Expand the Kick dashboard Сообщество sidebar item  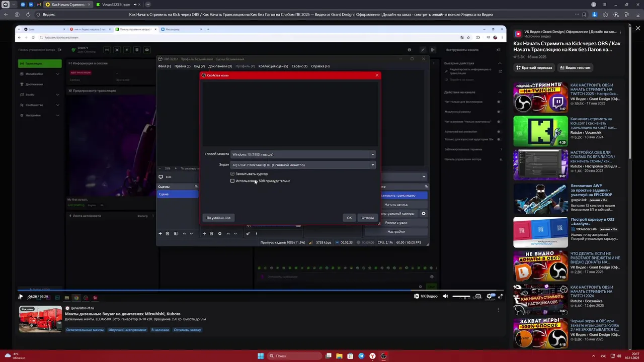tap(39, 105)
